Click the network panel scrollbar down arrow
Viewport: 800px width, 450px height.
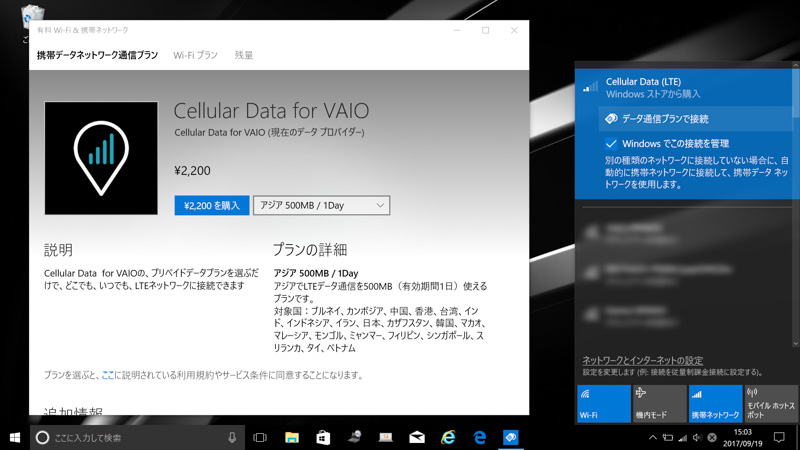(795, 343)
